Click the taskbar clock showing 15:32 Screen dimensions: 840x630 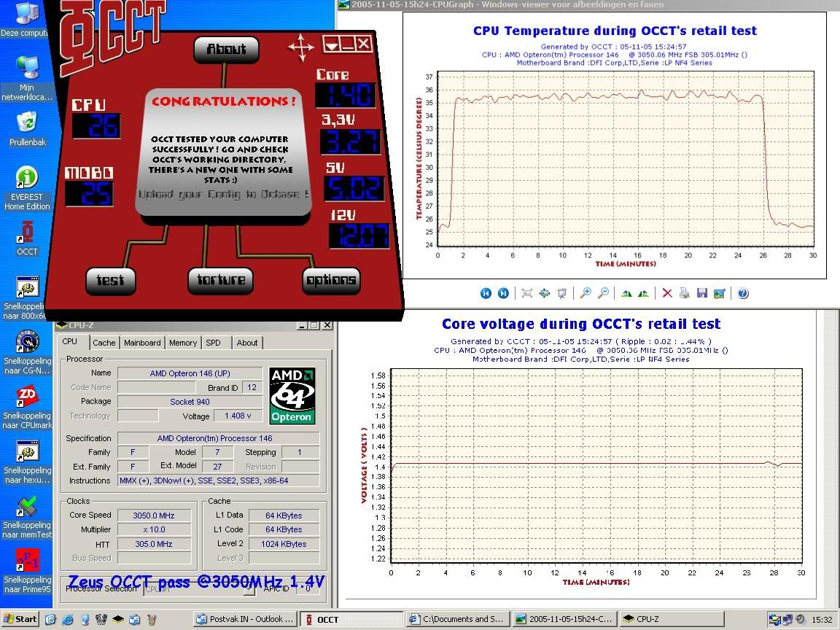[x=822, y=620]
